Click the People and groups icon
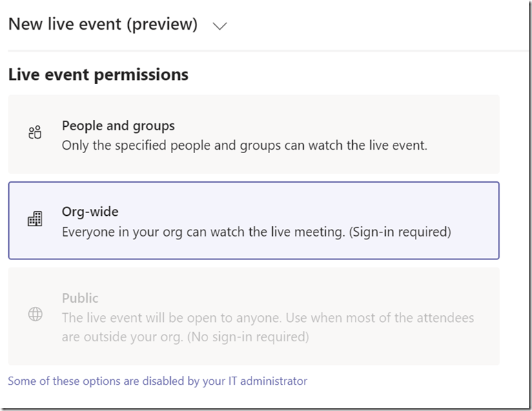This screenshot has width=532, height=411. tap(35, 133)
